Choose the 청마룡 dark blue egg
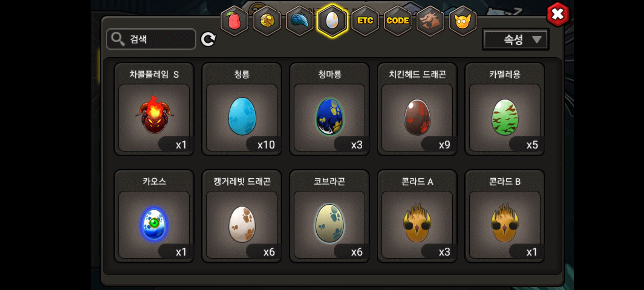 330,109
